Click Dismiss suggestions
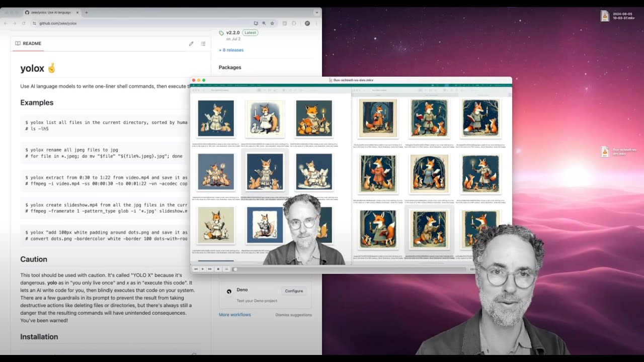644x362 pixels. [293, 315]
